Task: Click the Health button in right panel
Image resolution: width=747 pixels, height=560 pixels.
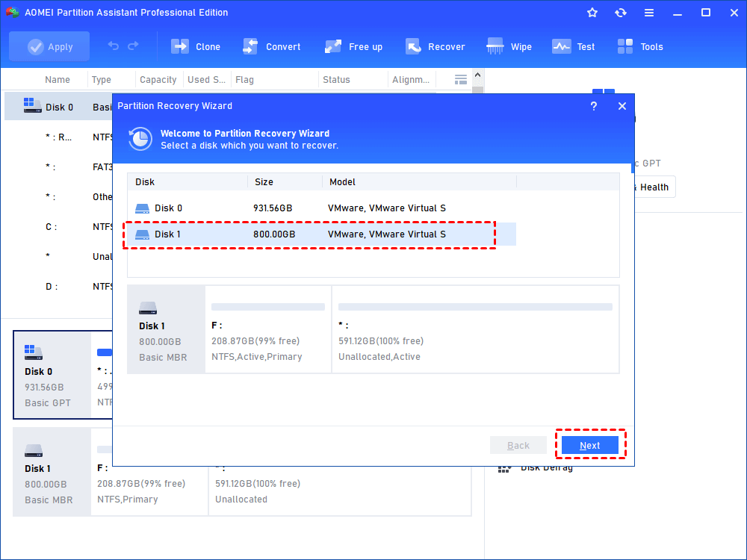Action: click(654, 187)
